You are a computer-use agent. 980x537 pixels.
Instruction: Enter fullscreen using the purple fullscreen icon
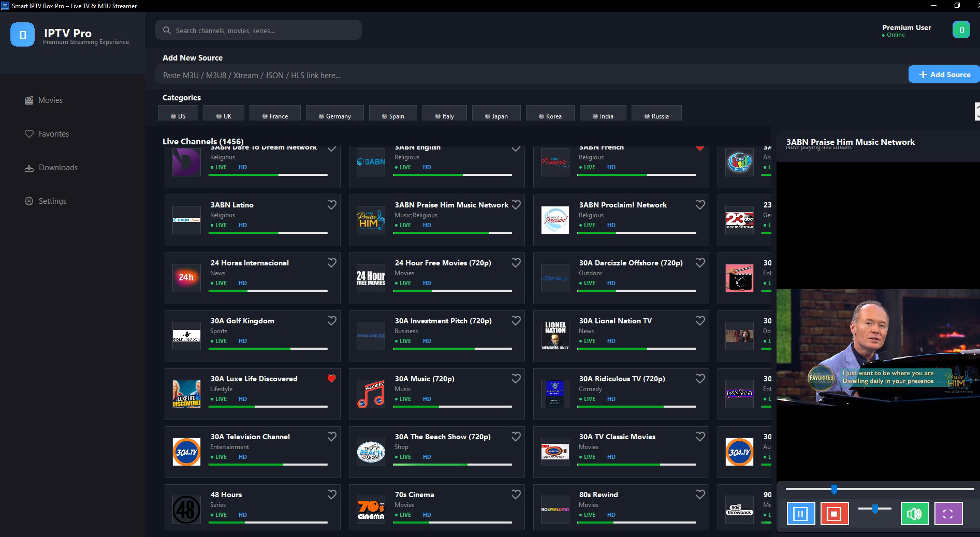point(949,514)
